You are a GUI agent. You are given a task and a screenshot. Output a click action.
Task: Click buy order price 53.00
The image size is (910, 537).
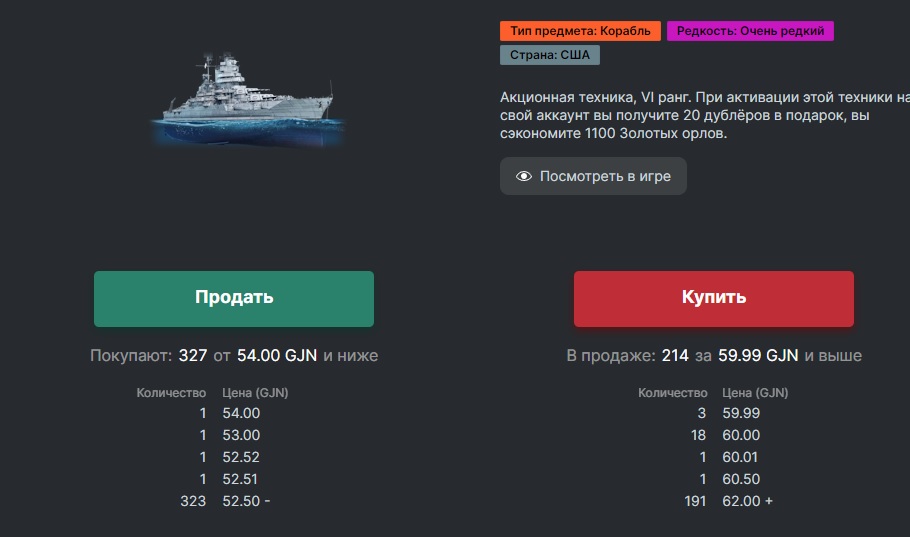(241, 435)
